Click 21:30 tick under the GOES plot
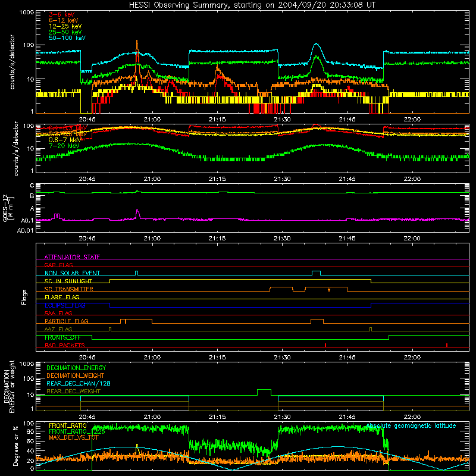This screenshot has width=476, height=476. (282, 239)
